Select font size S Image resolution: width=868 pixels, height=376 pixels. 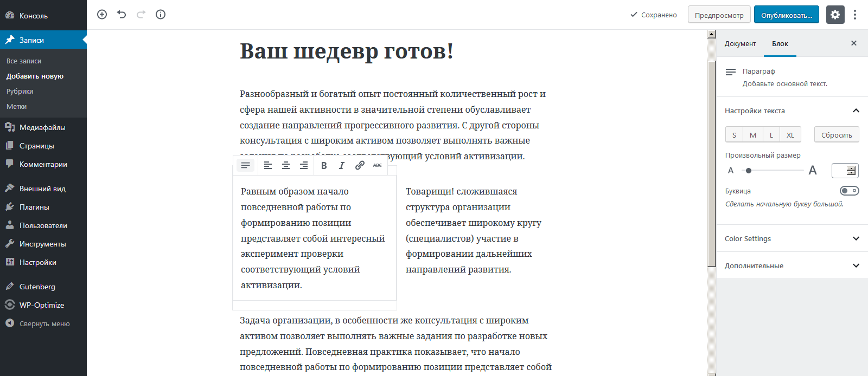tap(734, 135)
